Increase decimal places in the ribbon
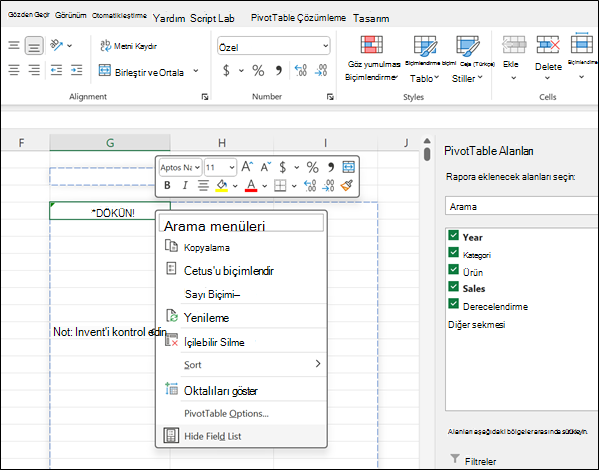 (x=301, y=70)
